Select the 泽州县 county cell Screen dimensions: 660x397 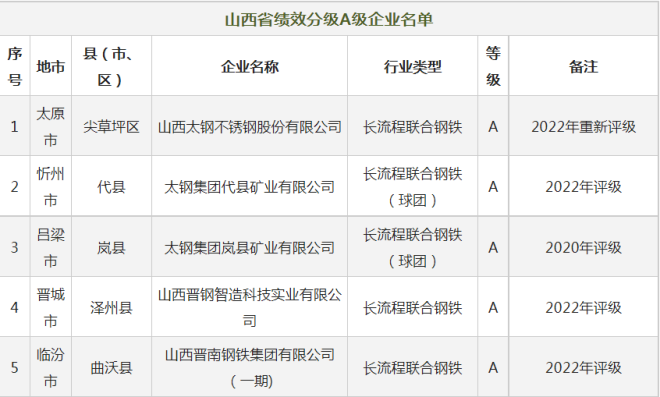(111, 308)
